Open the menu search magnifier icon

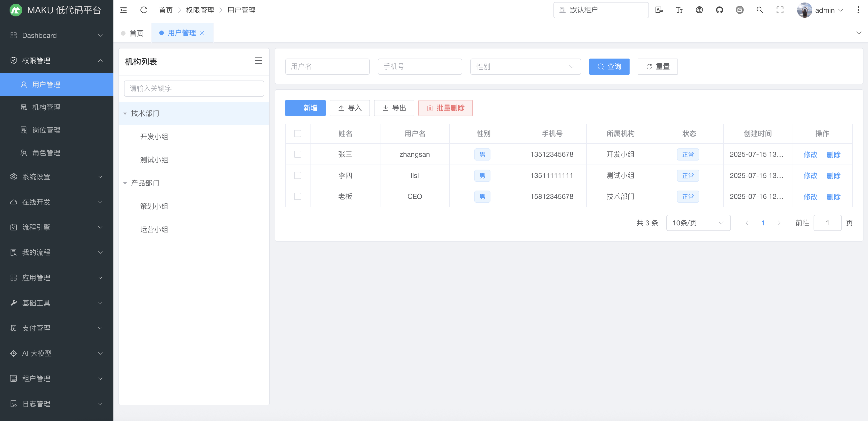760,10
